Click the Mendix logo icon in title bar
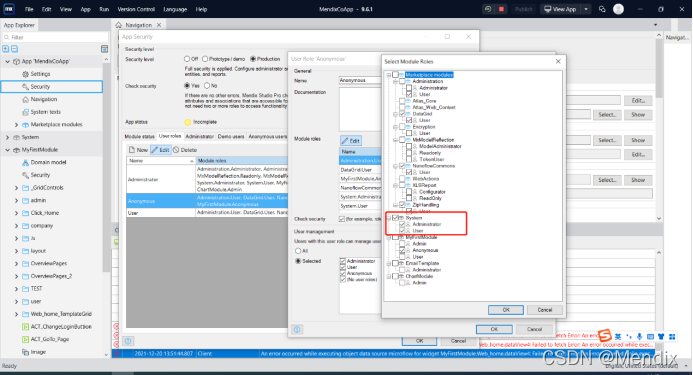This screenshot has height=375, width=693. [x=9, y=9]
